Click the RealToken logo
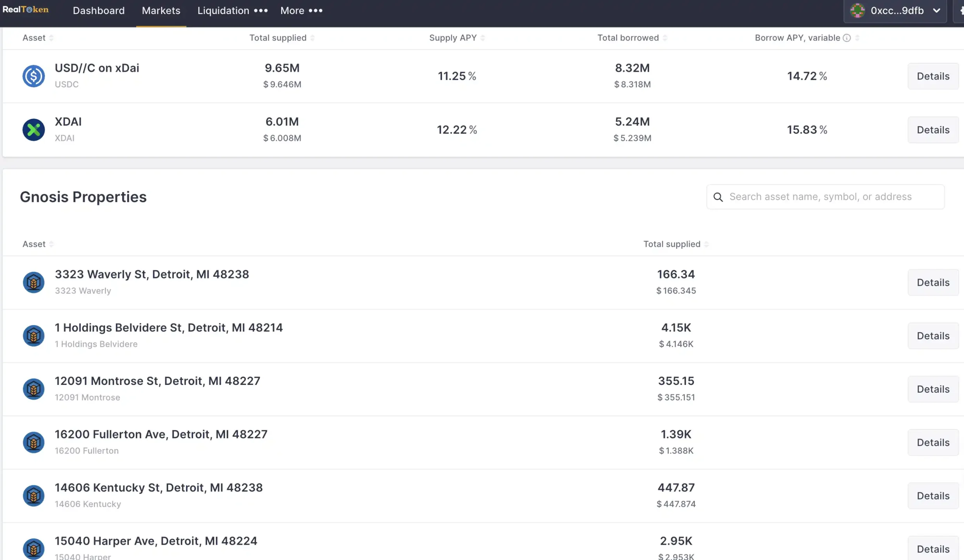 point(26,10)
